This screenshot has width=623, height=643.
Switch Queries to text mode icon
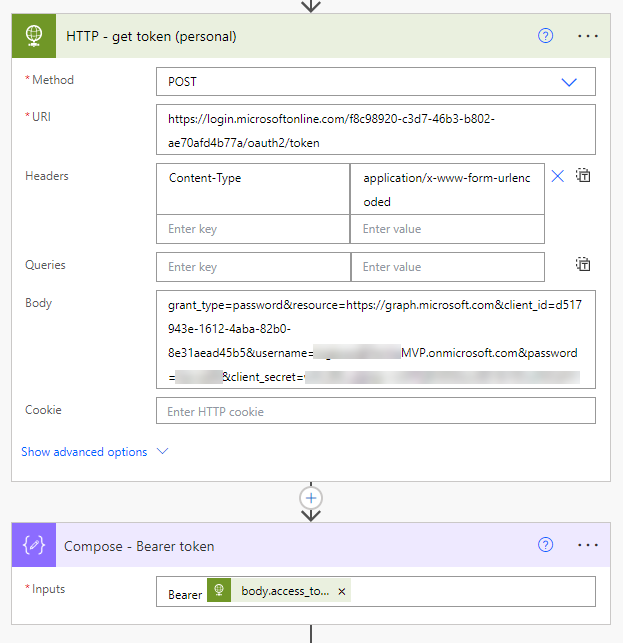[583, 265]
